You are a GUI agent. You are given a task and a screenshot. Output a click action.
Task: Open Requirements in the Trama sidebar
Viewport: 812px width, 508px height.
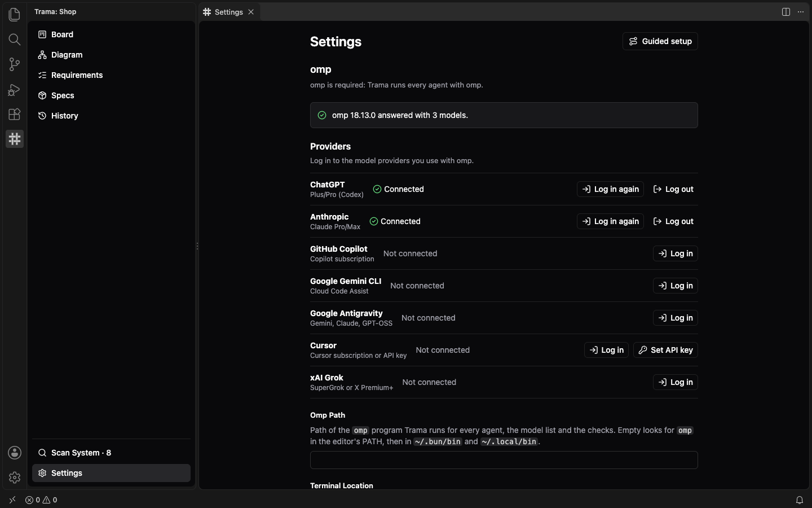pyautogui.click(x=111, y=75)
